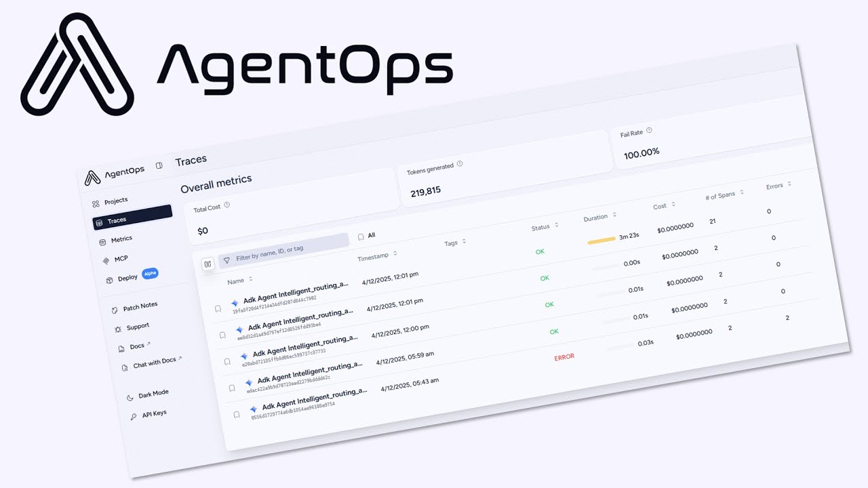Open Chat with Docs in the sidebar
Image resolution: width=868 pixels, height=488 pixels.
(x=153, y=363)
